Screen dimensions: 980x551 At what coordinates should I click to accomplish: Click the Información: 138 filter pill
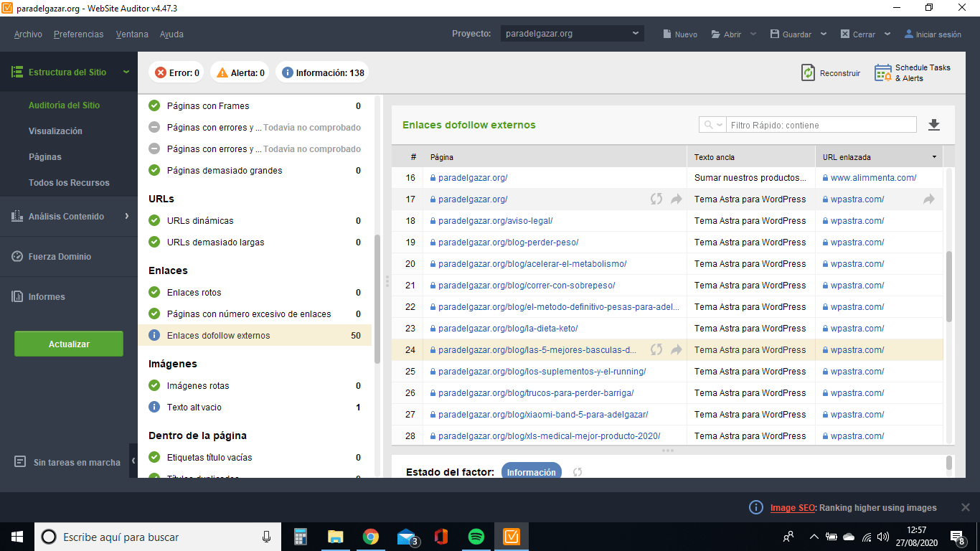[x=323, y=72]
